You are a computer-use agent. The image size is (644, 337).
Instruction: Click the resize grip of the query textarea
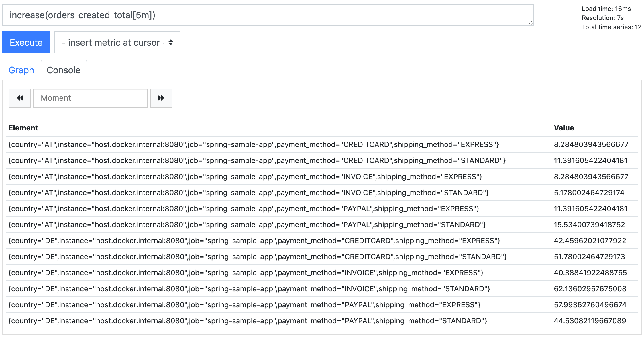coord(531,23)
